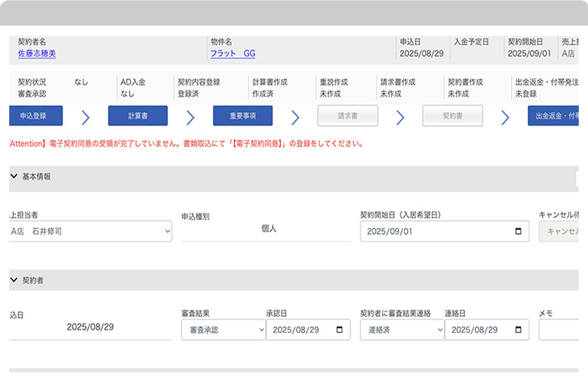Go to the 重要事項 step

[243, 116]
